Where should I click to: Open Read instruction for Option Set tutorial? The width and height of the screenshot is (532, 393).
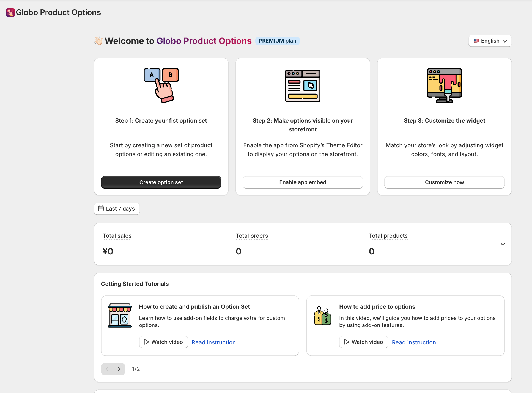click(213, 342)
